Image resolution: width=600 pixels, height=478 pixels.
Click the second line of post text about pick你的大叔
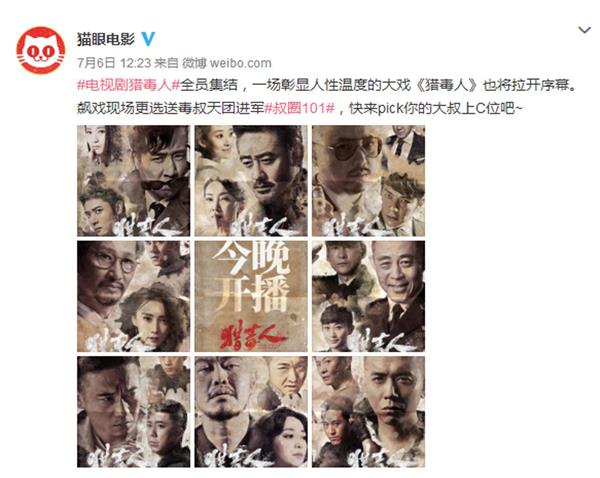(x=299, y=109)
